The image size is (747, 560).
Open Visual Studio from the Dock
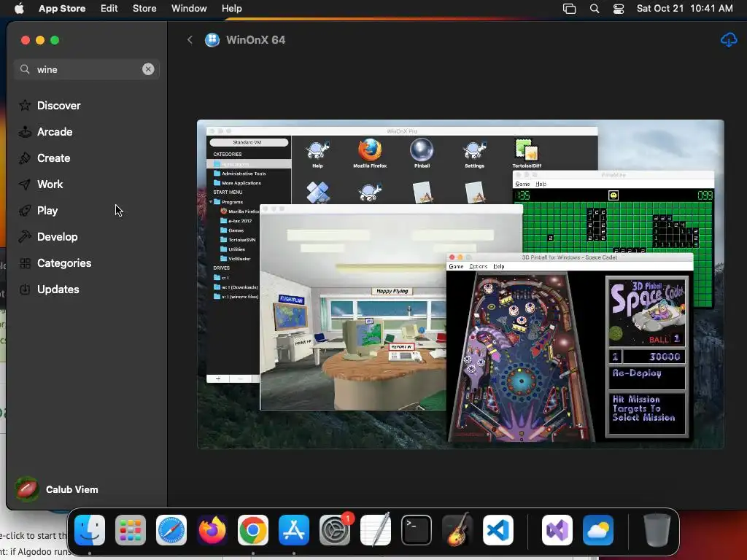pyautogui.click(x=557, y=530)
